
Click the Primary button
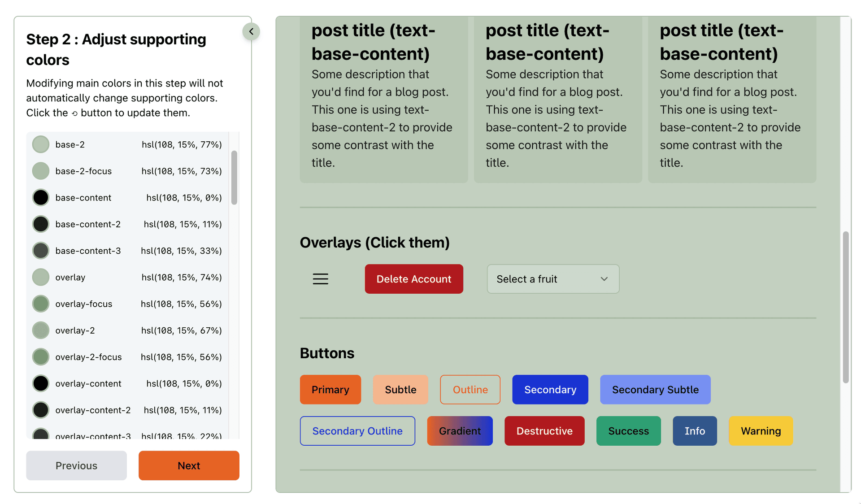[330, 389]
